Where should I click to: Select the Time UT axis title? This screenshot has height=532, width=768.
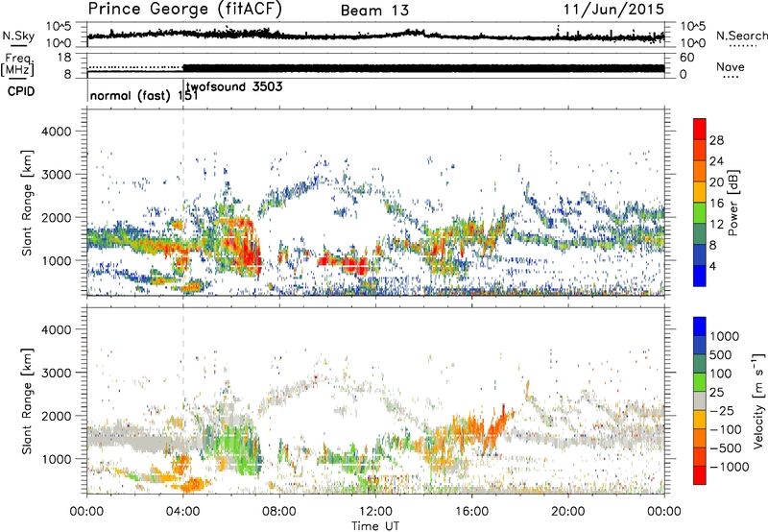click(x=375, y=526)
